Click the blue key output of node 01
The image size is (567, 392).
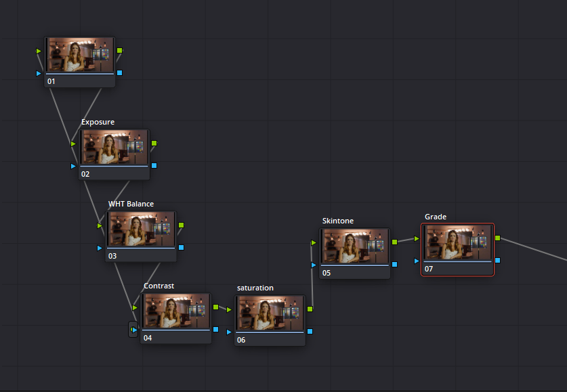tap(120, 73)
